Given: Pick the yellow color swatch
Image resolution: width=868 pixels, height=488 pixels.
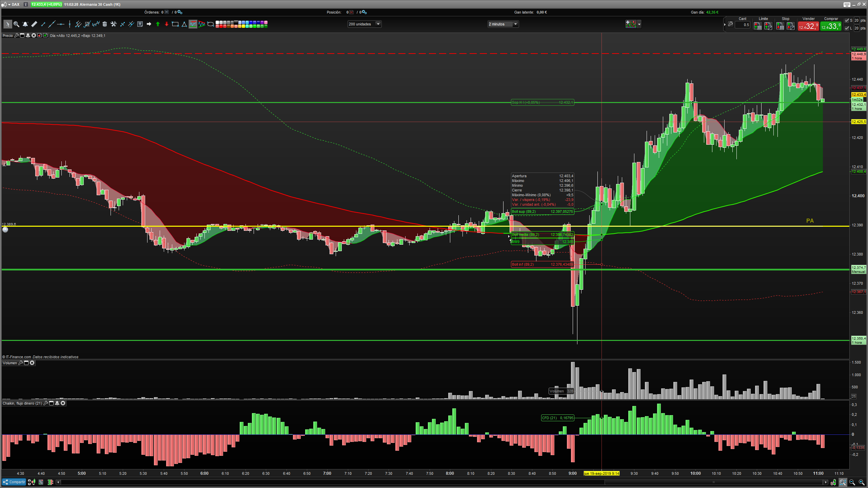Looking at the screenshot, I should coord(243,26).
